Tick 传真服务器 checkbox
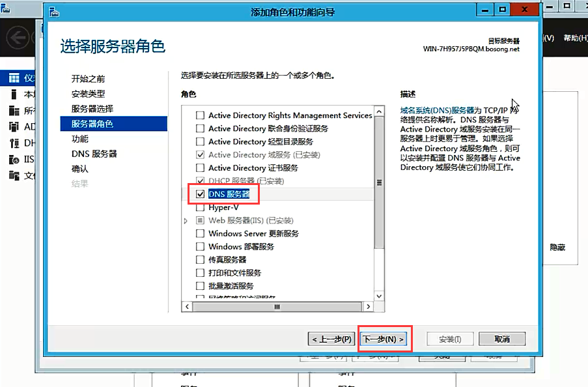 click(201, 260)
